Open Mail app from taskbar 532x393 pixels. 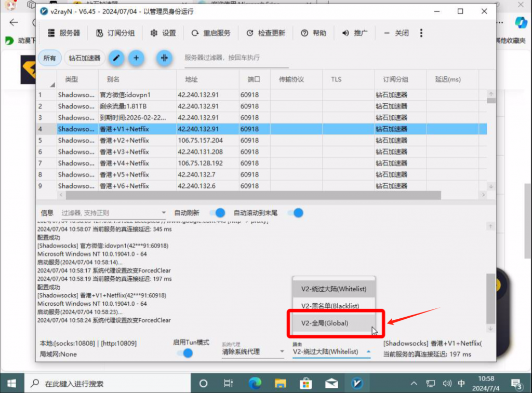(x=331, y=384)
